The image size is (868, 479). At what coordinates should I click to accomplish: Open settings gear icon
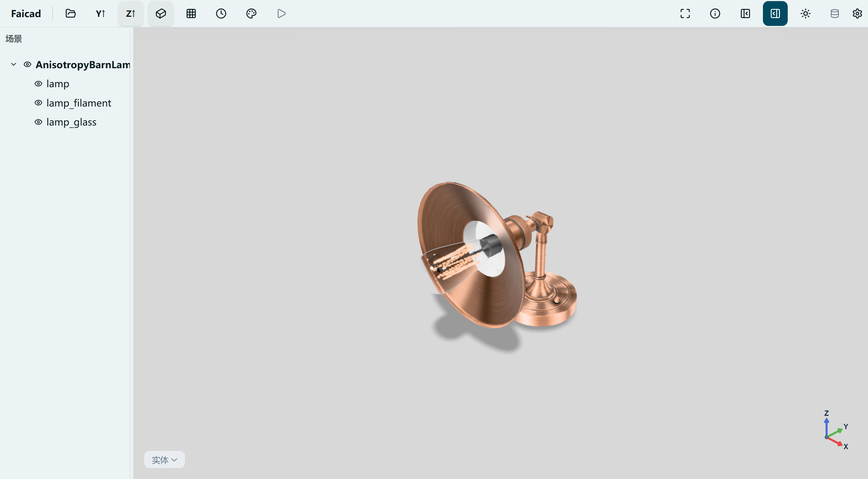(x=857, y=13)
